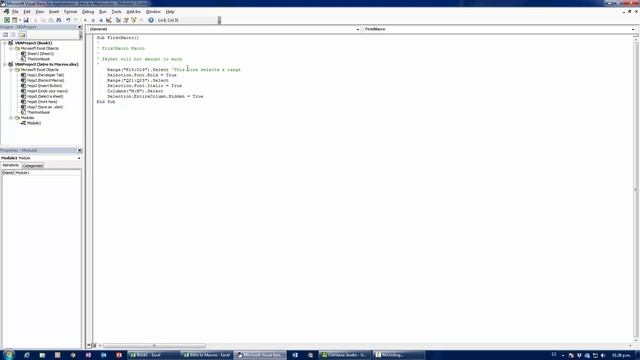This screenshot has width=640, height=360.
Task: Close the Properties panel
Action: pos(80,150)
